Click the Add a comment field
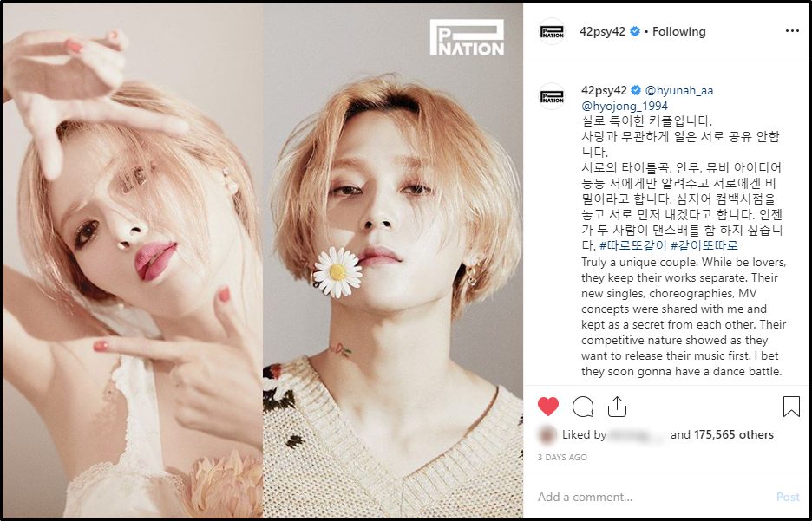 [653, 498]
